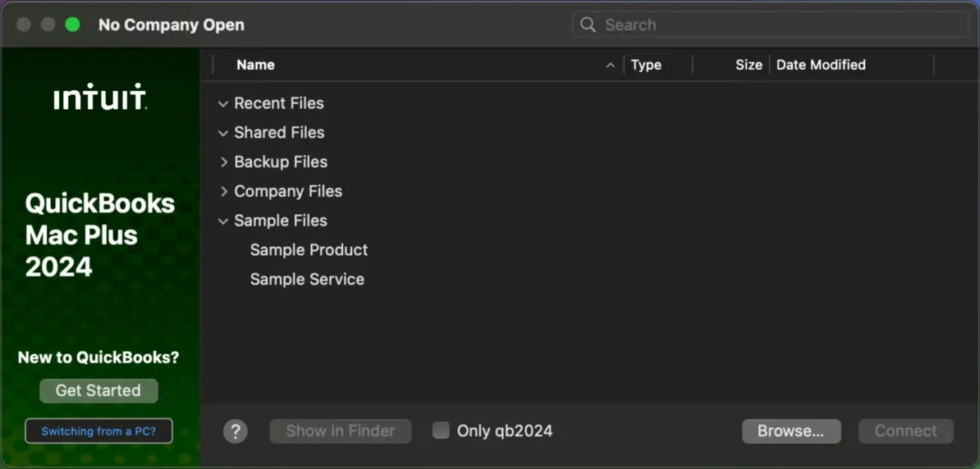Viewport: 980px width, 469px height.
Task: Select the Sample Service file
Action: [x=307, y=280]
